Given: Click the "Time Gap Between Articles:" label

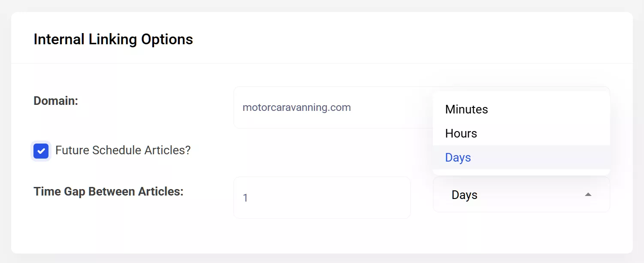Looking at the screenshot, I should [108, 192].
